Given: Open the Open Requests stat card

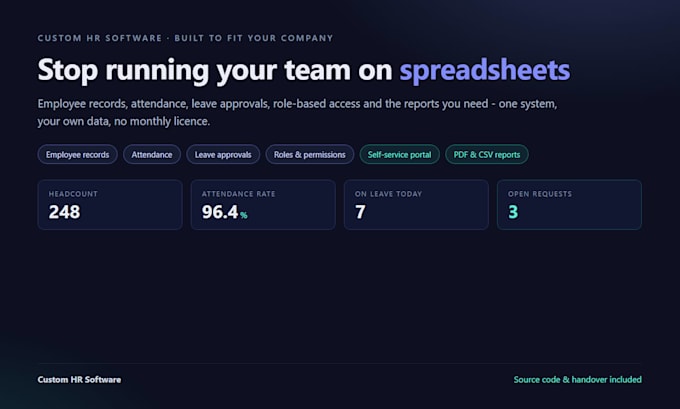Looking at the screenshot, I should (x=569, y=205).
